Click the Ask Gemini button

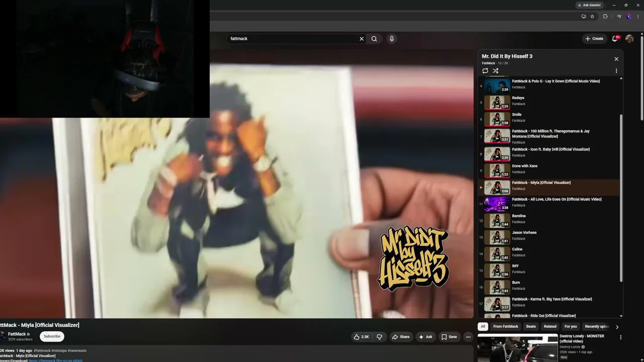589,5
